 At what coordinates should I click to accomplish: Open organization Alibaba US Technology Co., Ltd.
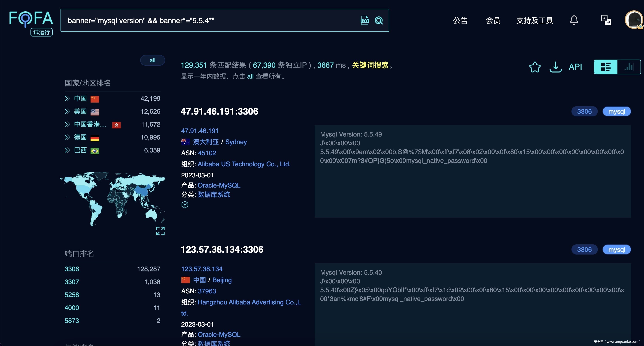(244, 164)
